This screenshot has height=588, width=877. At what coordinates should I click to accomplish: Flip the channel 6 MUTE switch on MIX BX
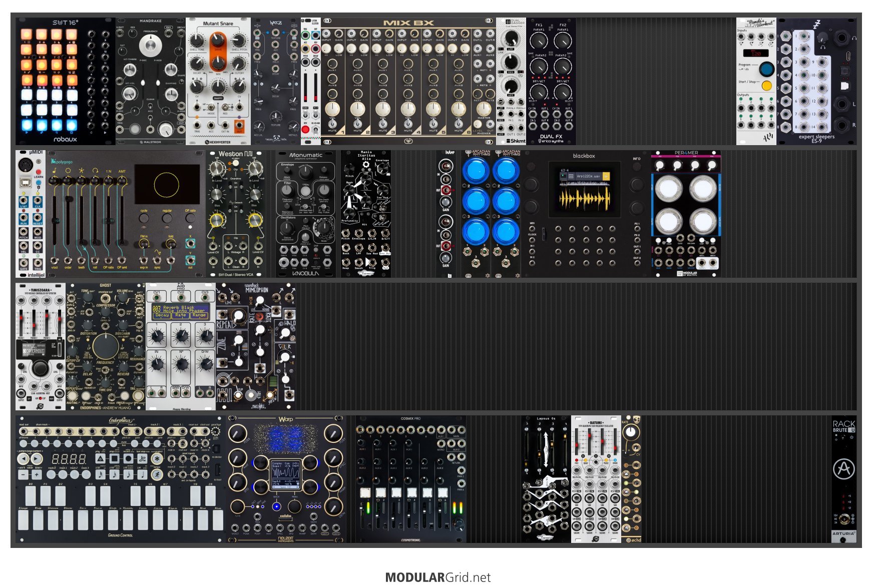tap(459, 124)
